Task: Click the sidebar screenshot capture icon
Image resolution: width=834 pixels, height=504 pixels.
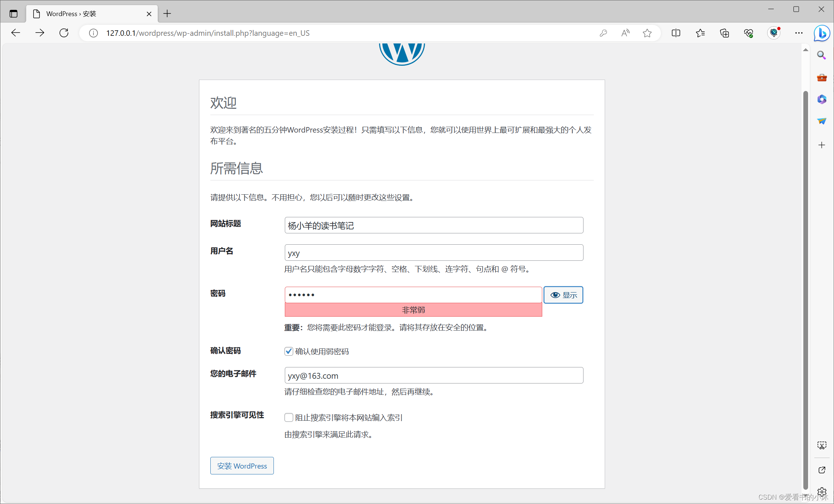Action: (822, 445)
